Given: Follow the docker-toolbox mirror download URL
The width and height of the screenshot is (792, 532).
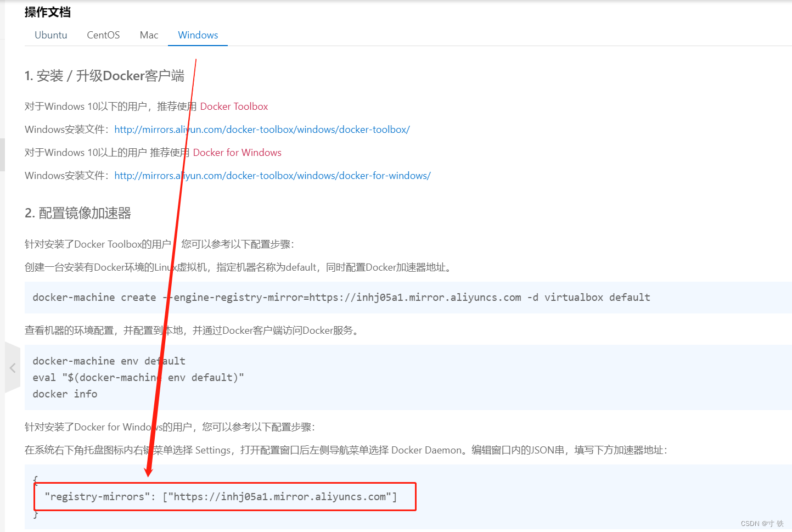Looking at the screenshot, I should click(262, 130).
